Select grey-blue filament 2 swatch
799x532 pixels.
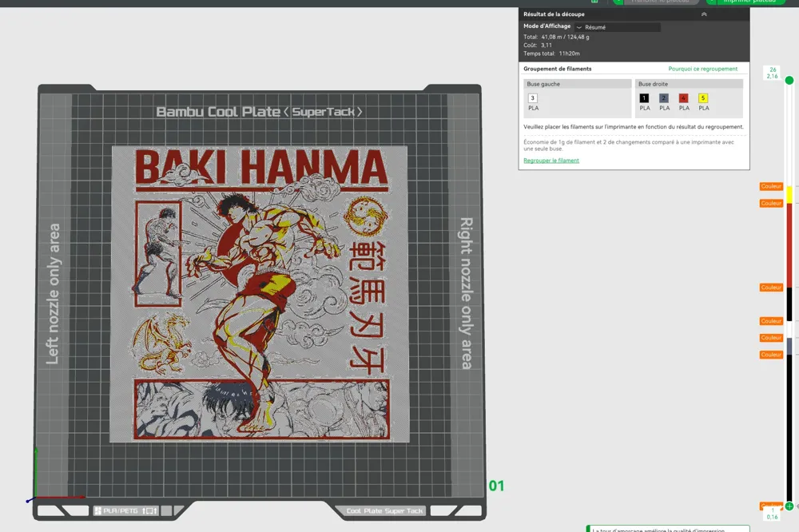(663, 97)
